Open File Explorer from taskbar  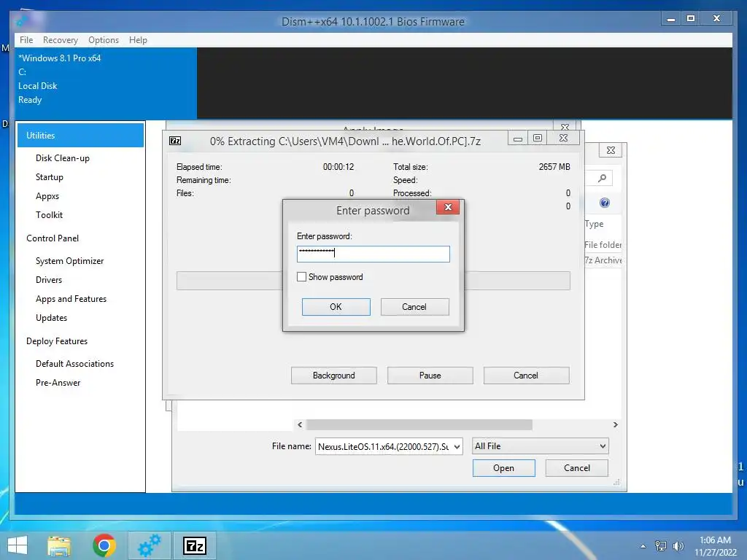tap(59, 545)
